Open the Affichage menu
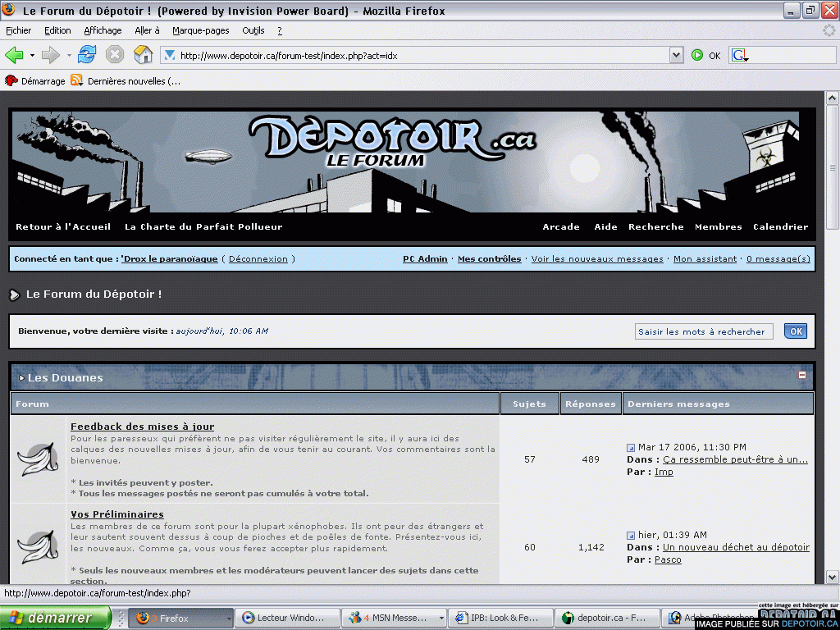 click(103, 30)
